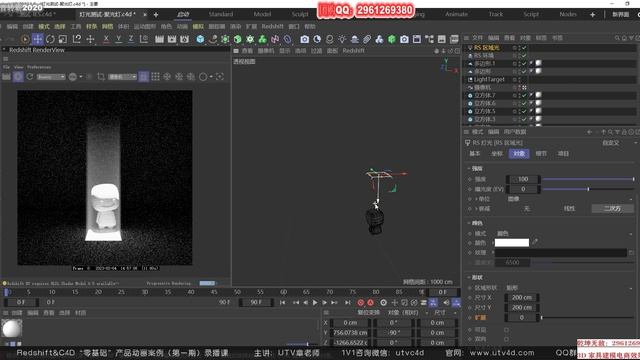Click the coordinate system icon
This screenshot has width=640, height=360.
(144, 39)
